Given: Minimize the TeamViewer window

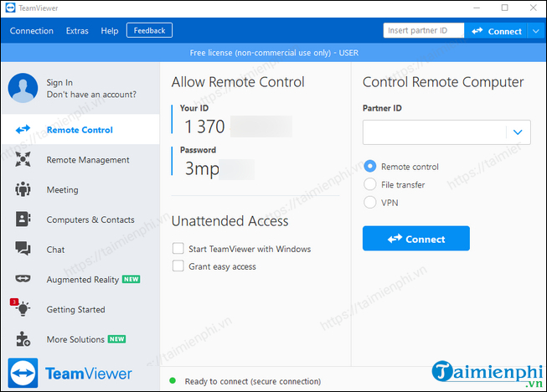Looking at the screenshot, I should click(x=477, y=8).
